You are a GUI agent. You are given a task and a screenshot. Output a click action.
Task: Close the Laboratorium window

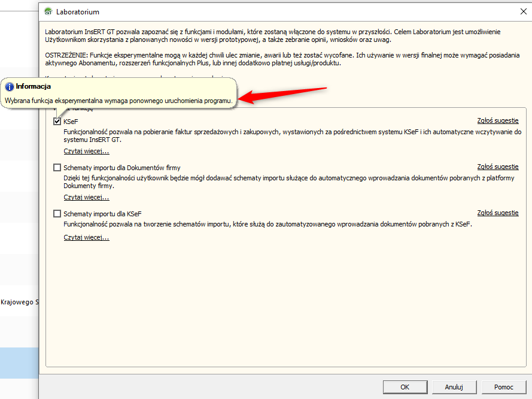point(524,11)
